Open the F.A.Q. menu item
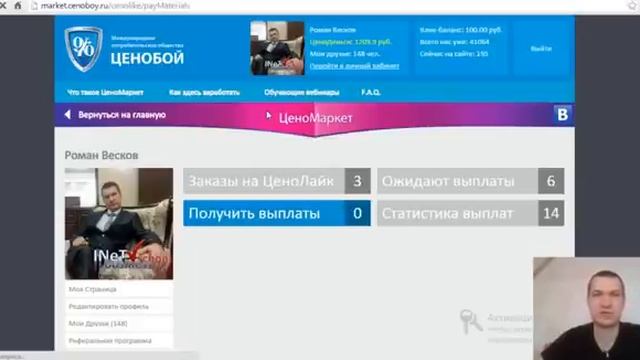This screenshot has height=360, width=640. pyautogui.click(x=371, y=92)
